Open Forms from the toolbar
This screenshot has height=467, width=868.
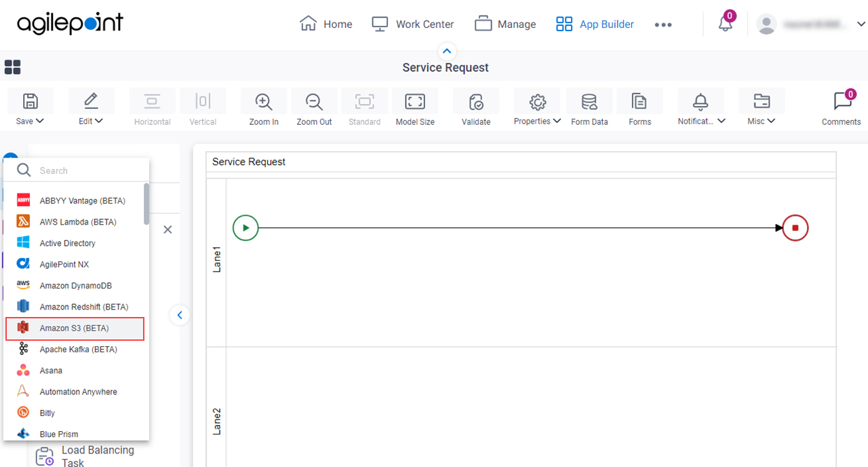point(639,110)
